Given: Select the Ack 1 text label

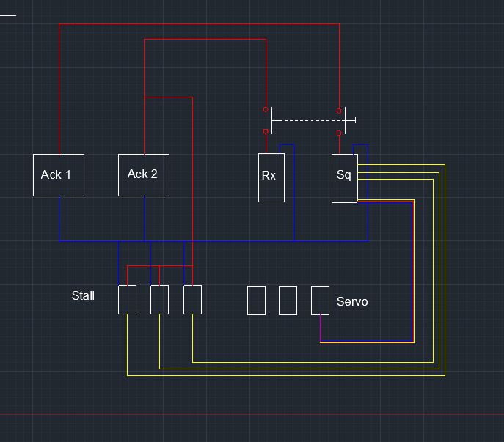Looking at the screenshot, I should pos(56,174).
